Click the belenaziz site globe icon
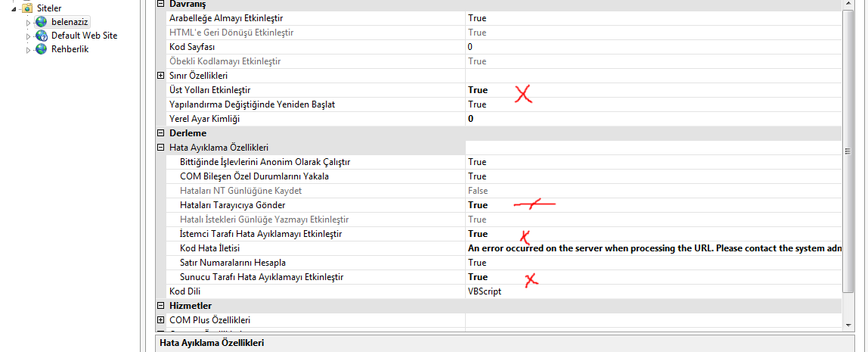 pos(42,22)
